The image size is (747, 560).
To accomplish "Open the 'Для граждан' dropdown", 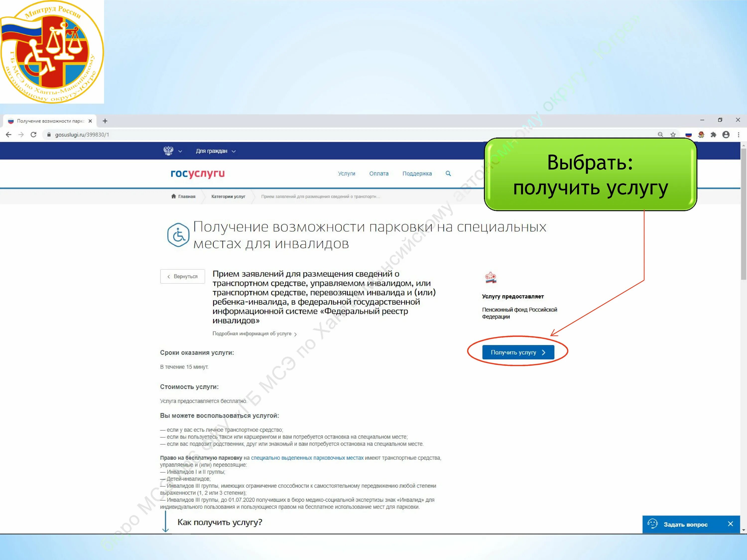I will (x=216, y=151).
